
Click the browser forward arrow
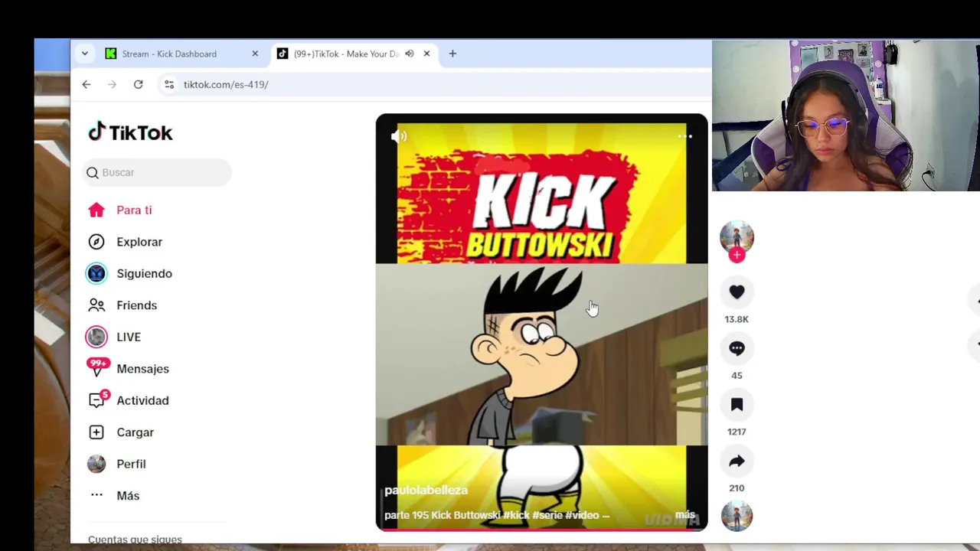112,84
